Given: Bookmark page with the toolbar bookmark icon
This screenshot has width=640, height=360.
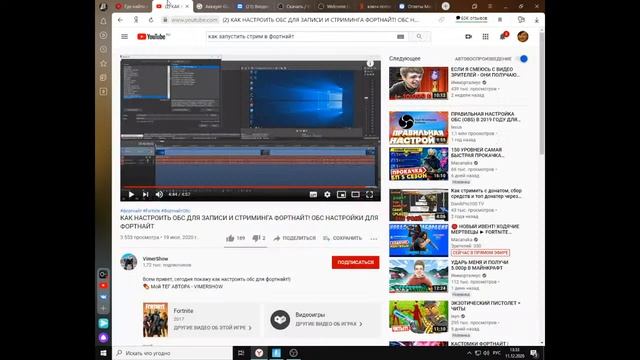Looking at the screenshot, I should coord(500,20).
